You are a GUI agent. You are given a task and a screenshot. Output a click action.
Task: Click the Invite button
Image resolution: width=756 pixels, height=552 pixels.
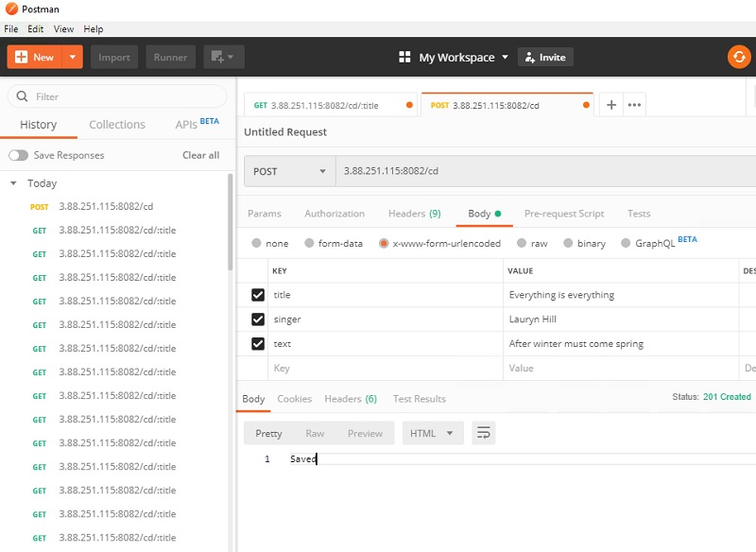click(545, 57)
